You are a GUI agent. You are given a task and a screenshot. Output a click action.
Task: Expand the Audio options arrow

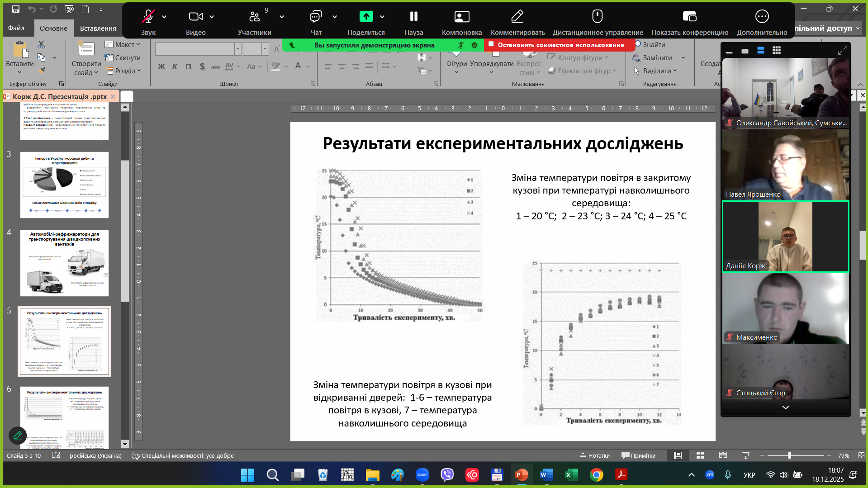[164, 17]
